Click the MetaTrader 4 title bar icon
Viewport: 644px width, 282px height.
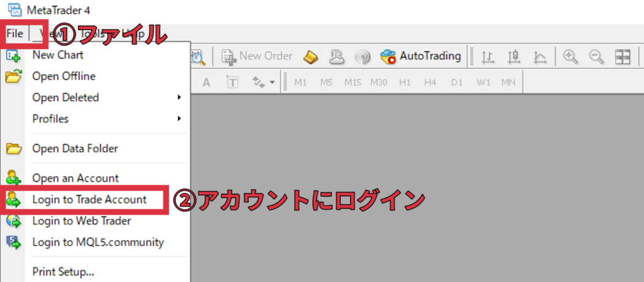pyautogui.click(x=14, y=9)
